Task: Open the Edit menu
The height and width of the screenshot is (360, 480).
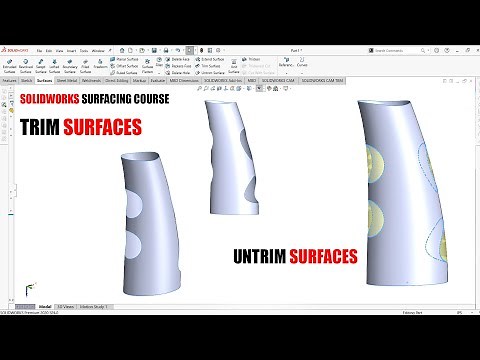Action: click(49, 51)
